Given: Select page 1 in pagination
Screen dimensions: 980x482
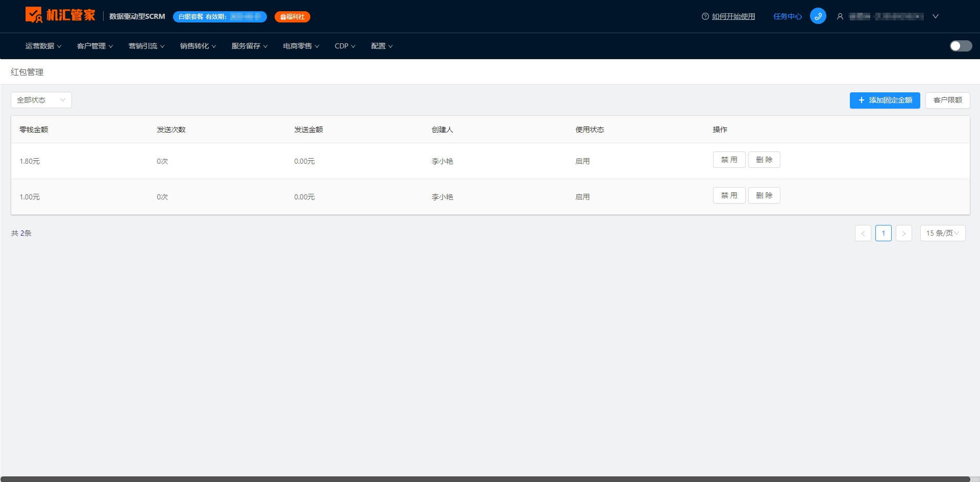Looking at the screenshot, I should (x=883, y=233).
